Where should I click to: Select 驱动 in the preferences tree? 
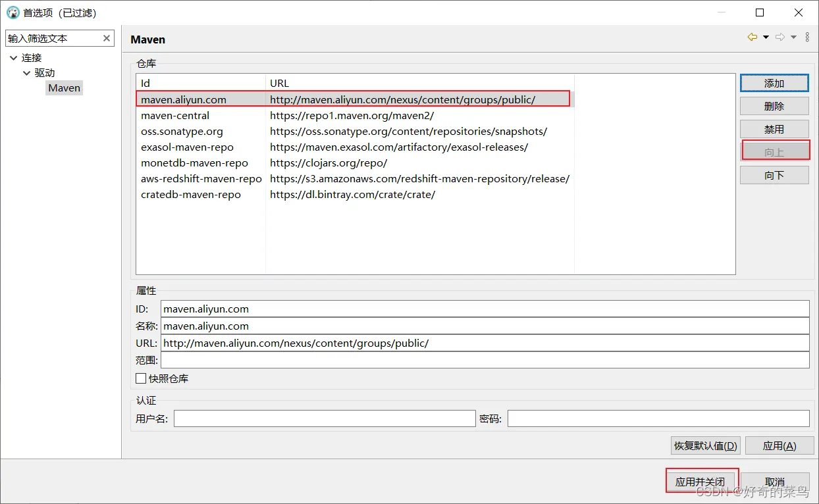pos(45,73)
